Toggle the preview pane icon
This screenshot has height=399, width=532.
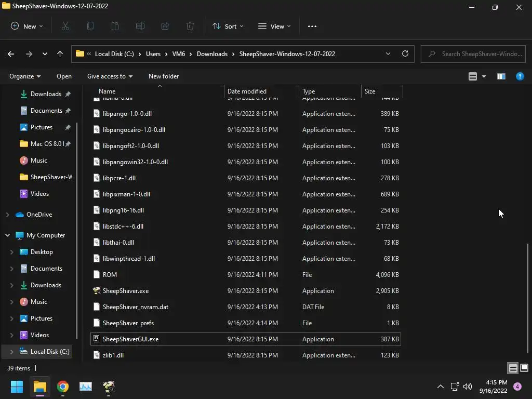pos(501,76)
